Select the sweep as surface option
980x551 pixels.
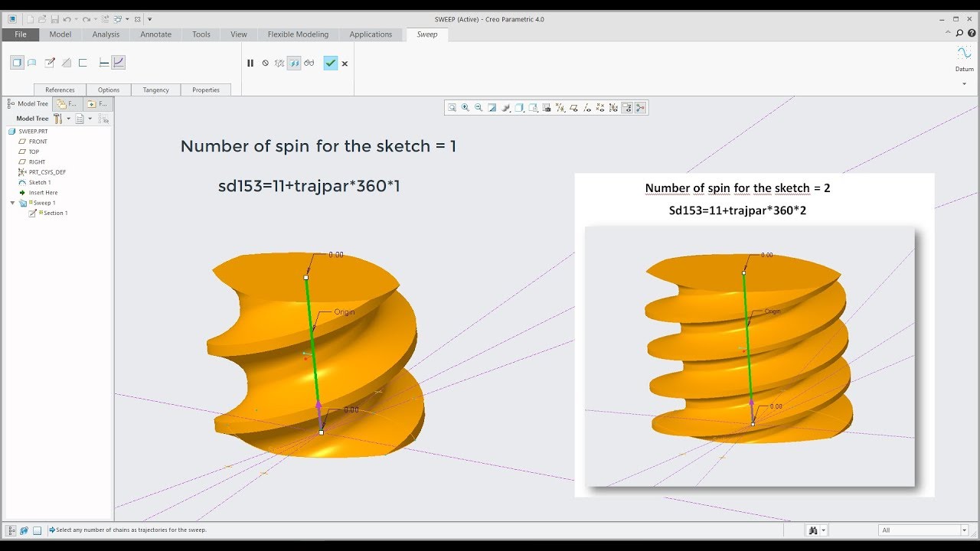[x=32, y=63]
